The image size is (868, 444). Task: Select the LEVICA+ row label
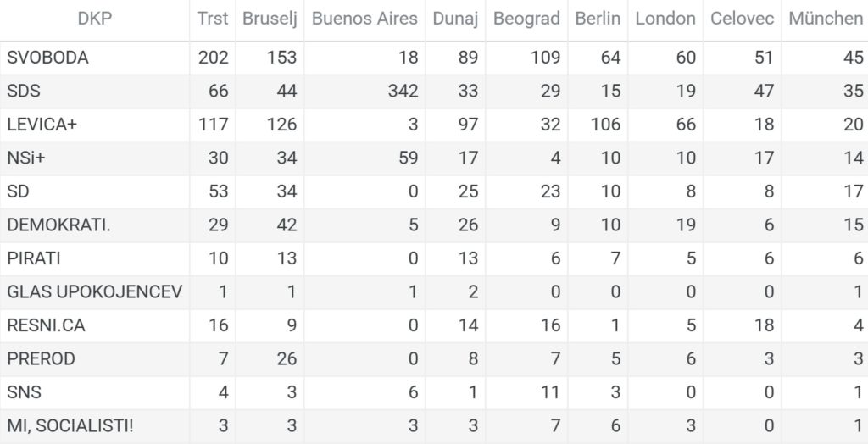coord(42,125)
